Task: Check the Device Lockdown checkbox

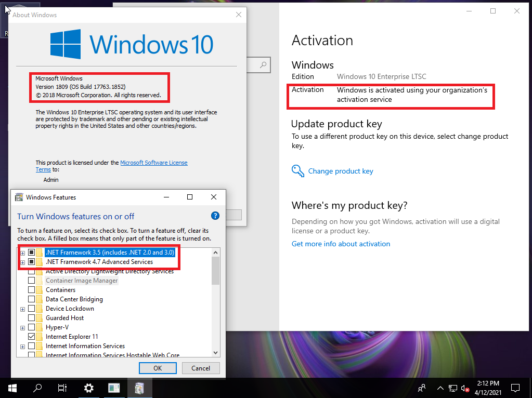Action: pyautogui.click(x=31, y=309)
